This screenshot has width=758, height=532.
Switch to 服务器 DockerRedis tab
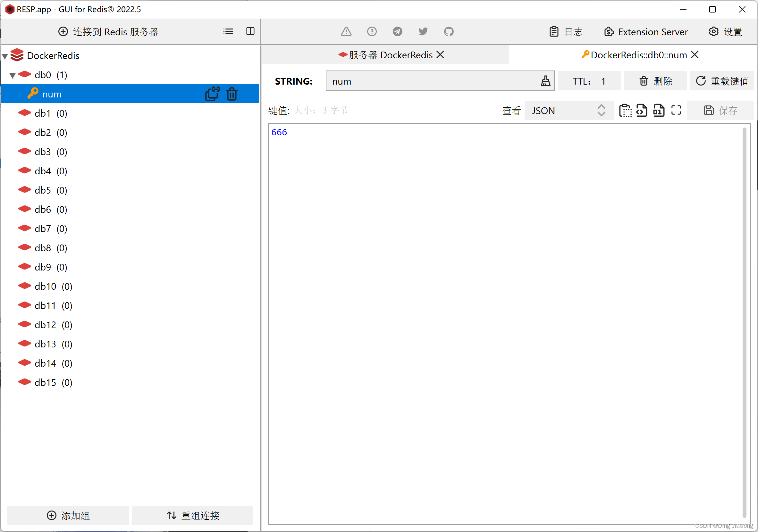[386, 55]
